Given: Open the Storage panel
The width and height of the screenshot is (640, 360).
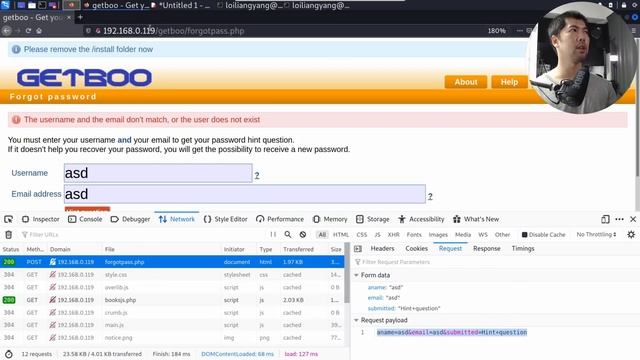Looking at the screenshot, I should click(x=373, y=219).
